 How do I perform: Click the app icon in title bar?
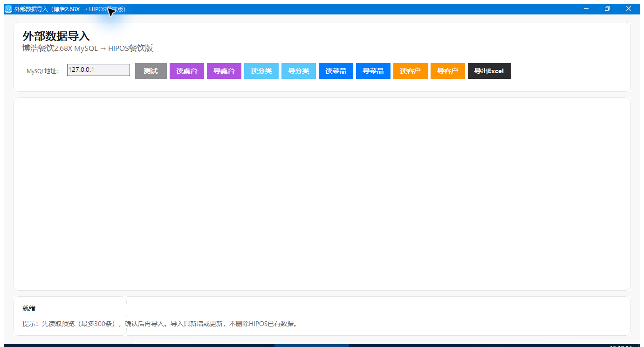pyautogui.click(x=8, y=9)
